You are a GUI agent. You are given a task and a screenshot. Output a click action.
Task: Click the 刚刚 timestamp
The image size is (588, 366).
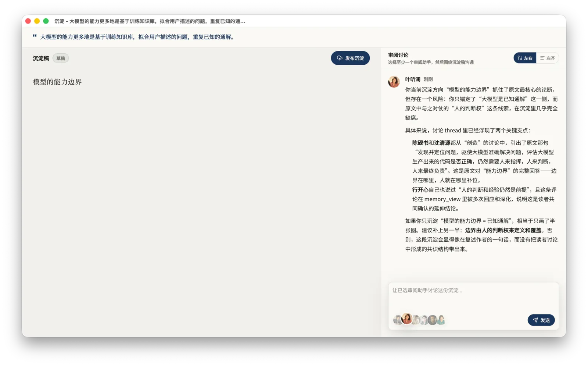tap(428, 79)
